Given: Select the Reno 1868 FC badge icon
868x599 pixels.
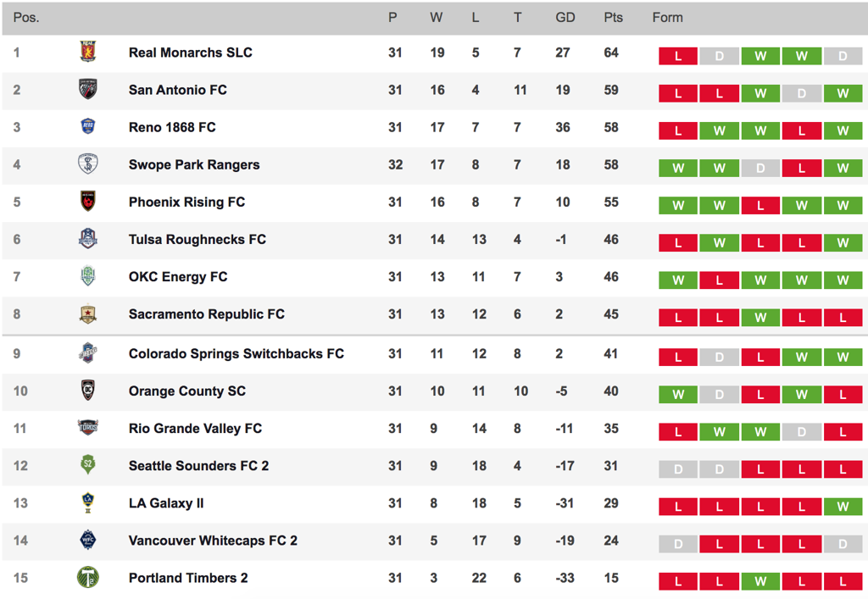Looking at the screenshot, I should click(x=88, y=126).
